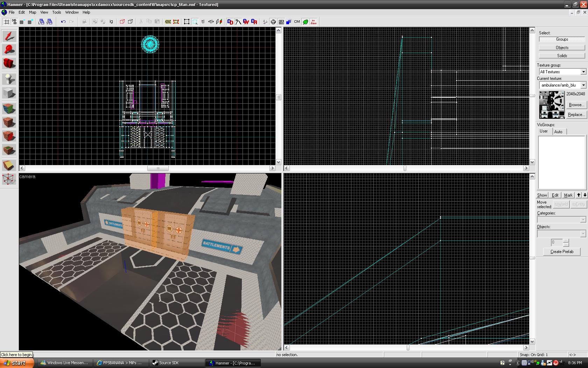
Task: Click the CM toolbar button
Action: pos(297,22)
